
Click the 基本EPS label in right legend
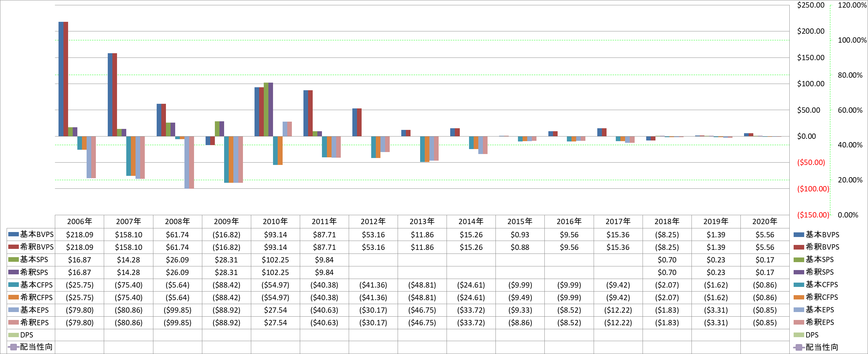pos(819,310)
